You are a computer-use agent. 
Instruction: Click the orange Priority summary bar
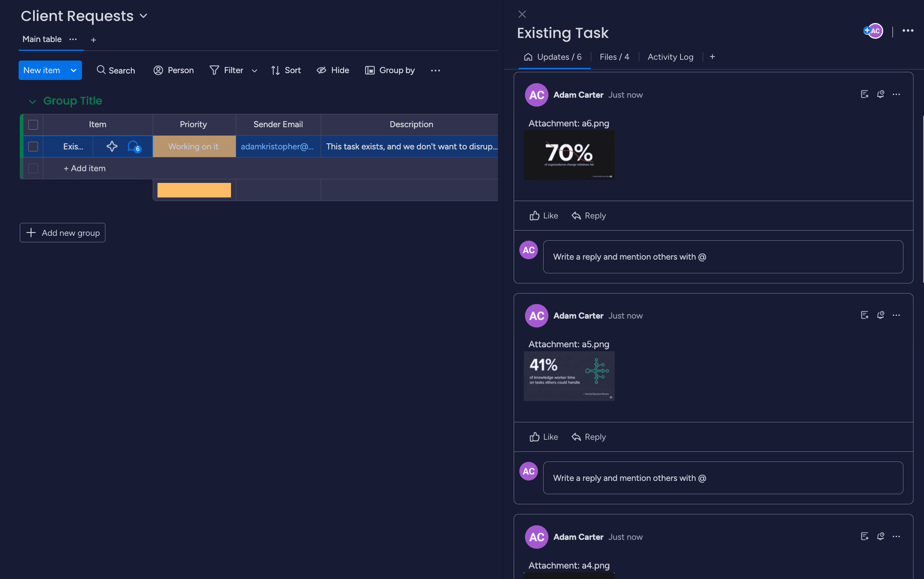click(x=194, y=190)
